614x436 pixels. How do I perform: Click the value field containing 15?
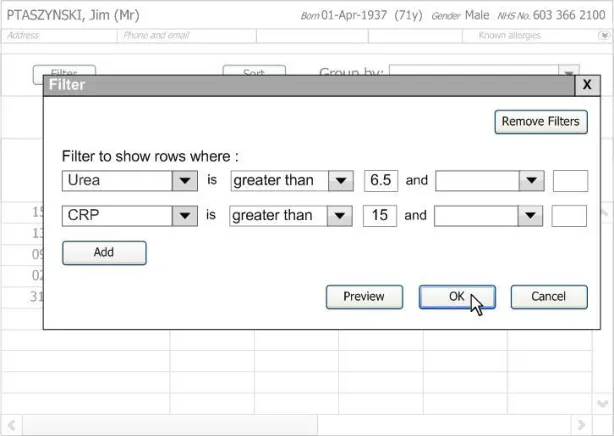(x=380, y=216)
